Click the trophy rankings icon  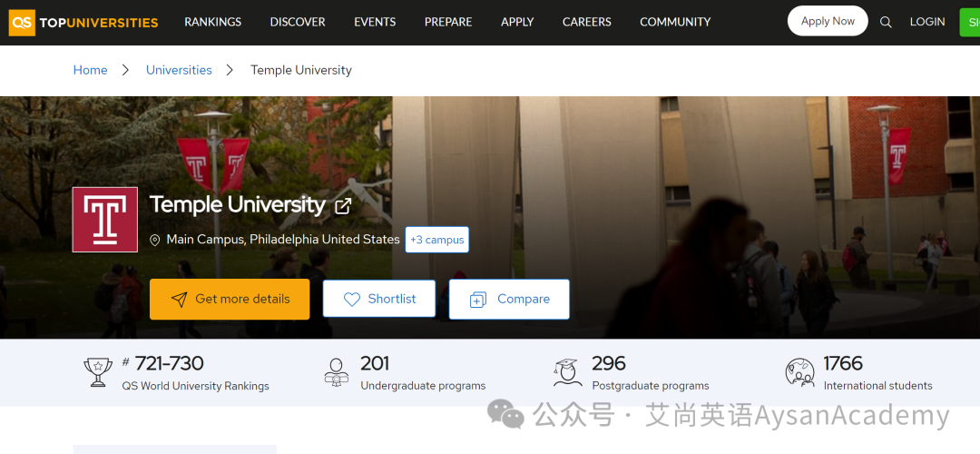[98, 372]
